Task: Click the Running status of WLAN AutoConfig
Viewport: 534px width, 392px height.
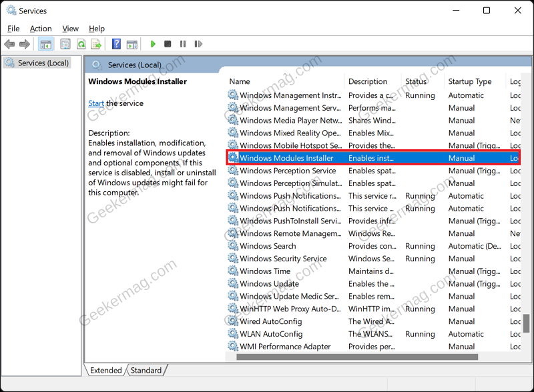Action: tap(420, 334)
